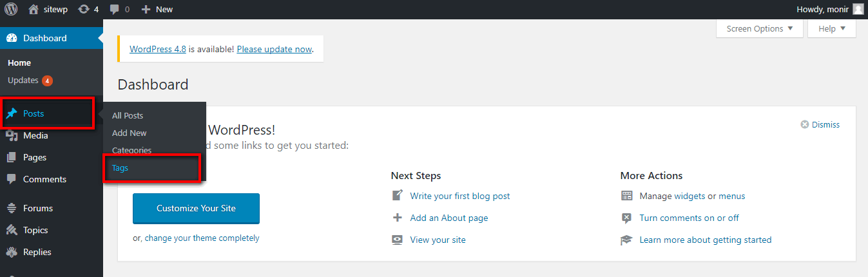Open Categories in Posts flyout
This screenshot has width=868, height=277.
pyautogui.click(x=132, y=150)
